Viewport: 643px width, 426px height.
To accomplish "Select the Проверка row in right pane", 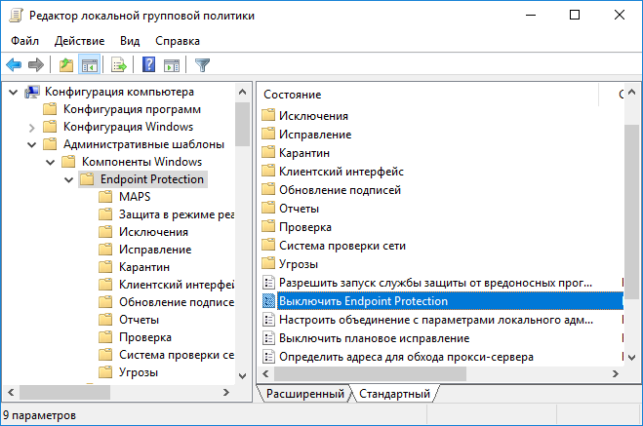I will tap(305, 227).
